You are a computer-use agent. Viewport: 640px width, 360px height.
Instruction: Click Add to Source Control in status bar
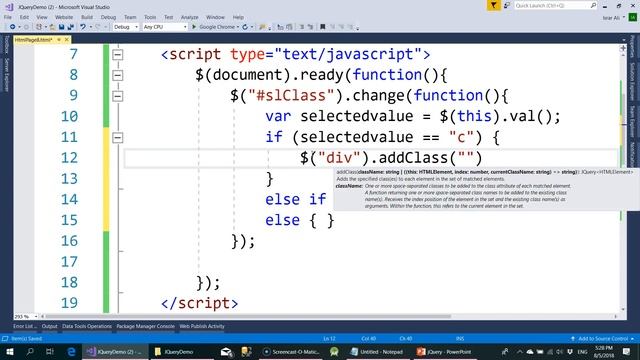tap(603, 339)
